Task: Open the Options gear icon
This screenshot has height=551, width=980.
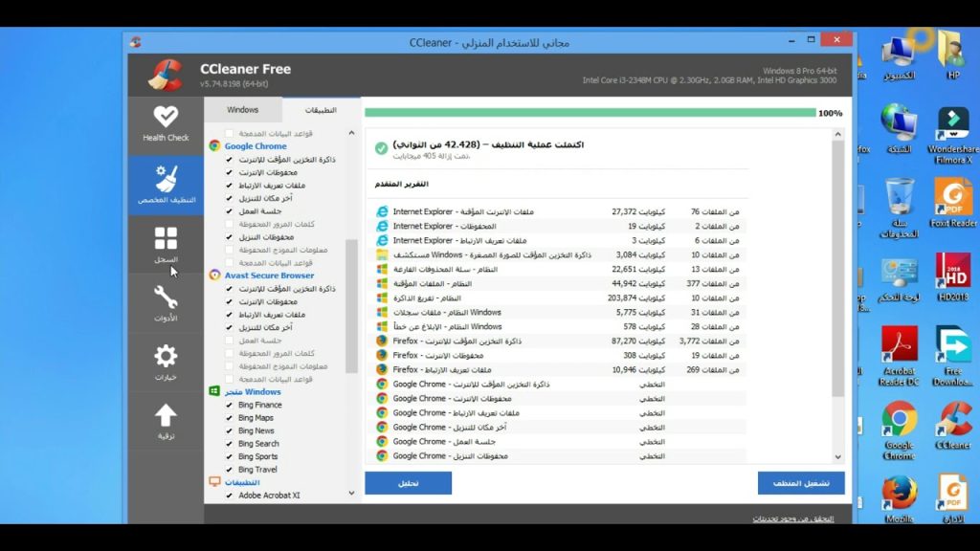Action: pos(166,356)
